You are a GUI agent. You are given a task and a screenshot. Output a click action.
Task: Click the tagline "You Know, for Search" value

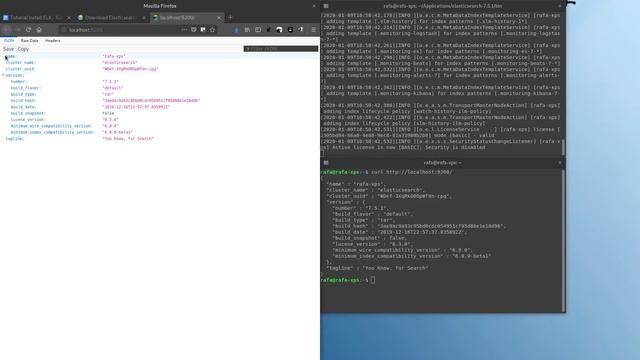[x=128, y=139]
